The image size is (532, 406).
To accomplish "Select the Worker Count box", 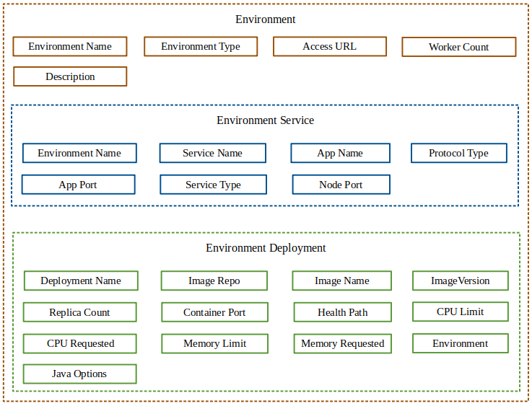I will tap(458, 48).
